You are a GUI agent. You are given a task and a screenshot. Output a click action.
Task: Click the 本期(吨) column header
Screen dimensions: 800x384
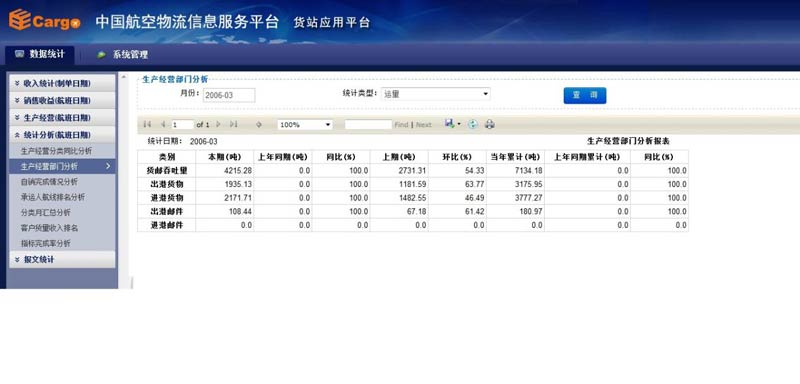tap(224, 157)
